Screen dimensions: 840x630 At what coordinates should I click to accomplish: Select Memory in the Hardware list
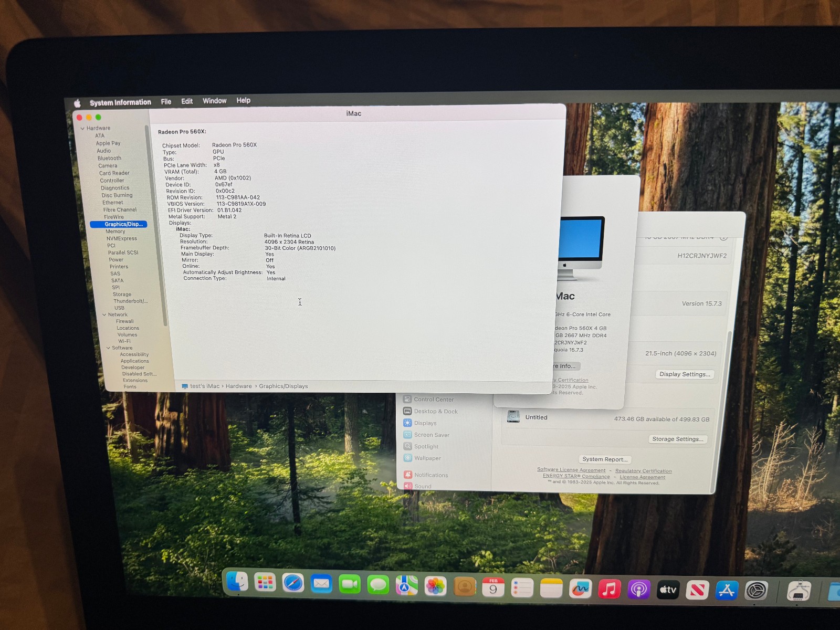[x=115, y=232]
